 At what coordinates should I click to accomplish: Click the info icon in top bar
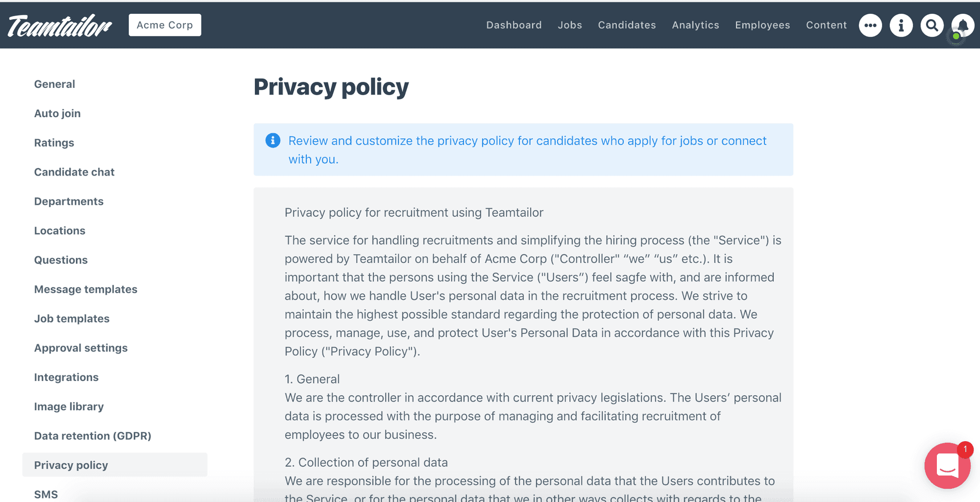[x=901, y=25]
